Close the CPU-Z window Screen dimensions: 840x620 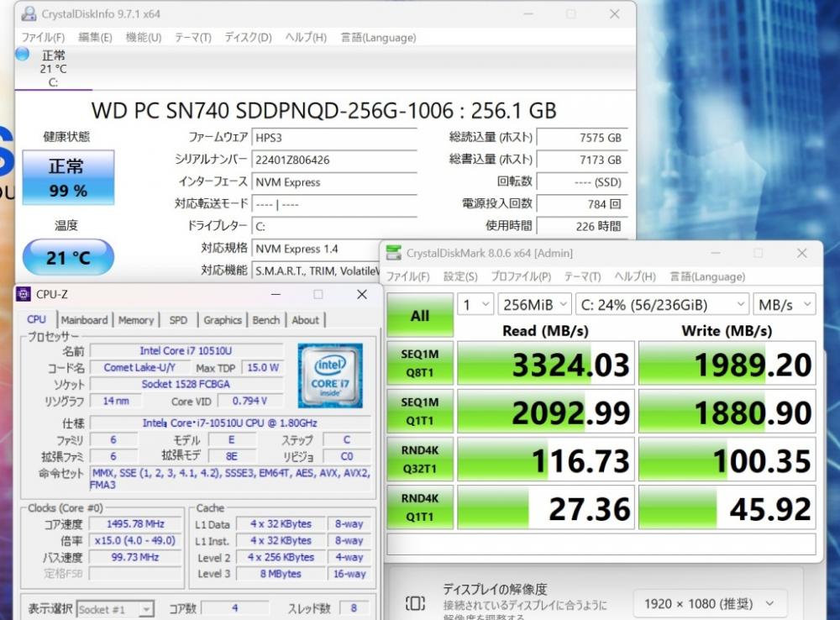[x=362, y=294]
